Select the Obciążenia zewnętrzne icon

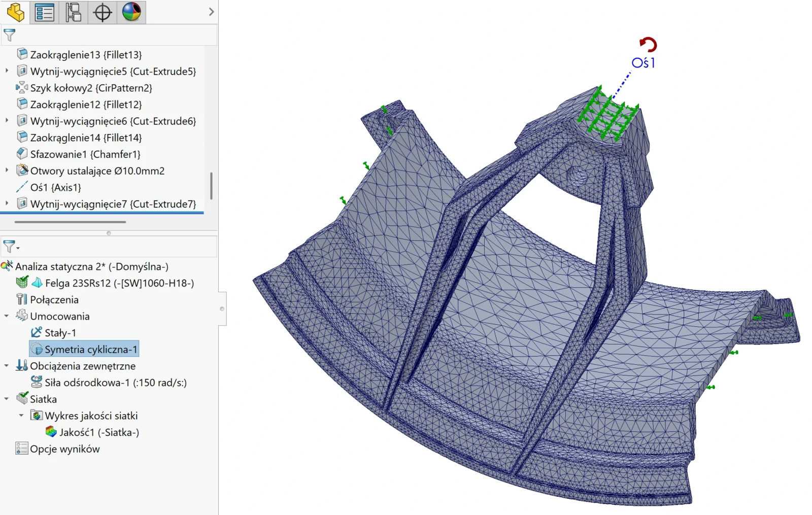[x=22, y=365]
